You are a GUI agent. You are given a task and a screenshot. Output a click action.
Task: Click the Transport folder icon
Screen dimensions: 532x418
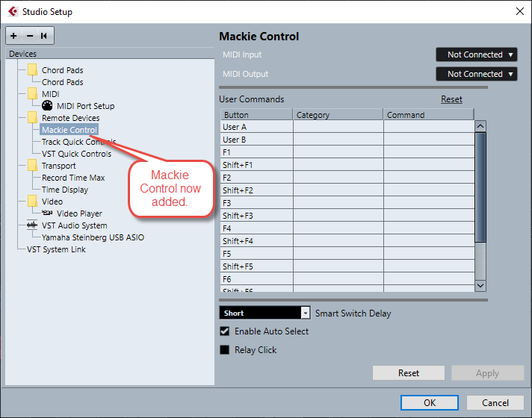pyautogui.click(x=33, y=166)
